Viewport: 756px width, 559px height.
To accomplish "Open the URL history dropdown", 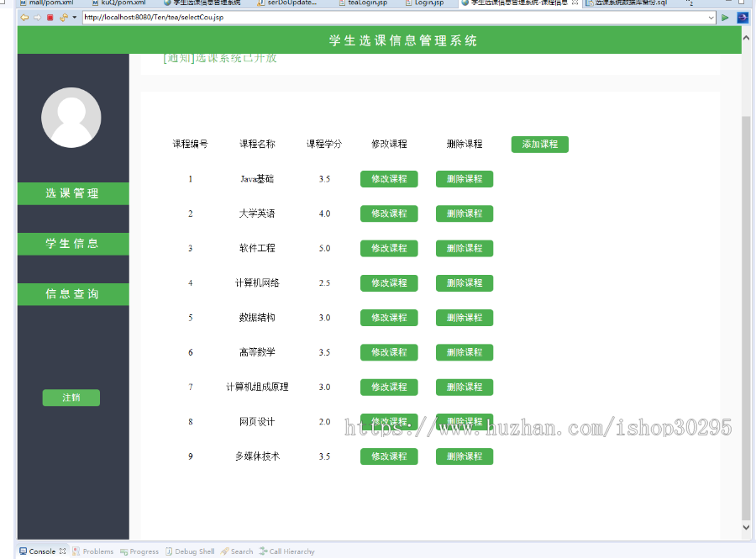I will pyautogui.click(x=711, y=17).
